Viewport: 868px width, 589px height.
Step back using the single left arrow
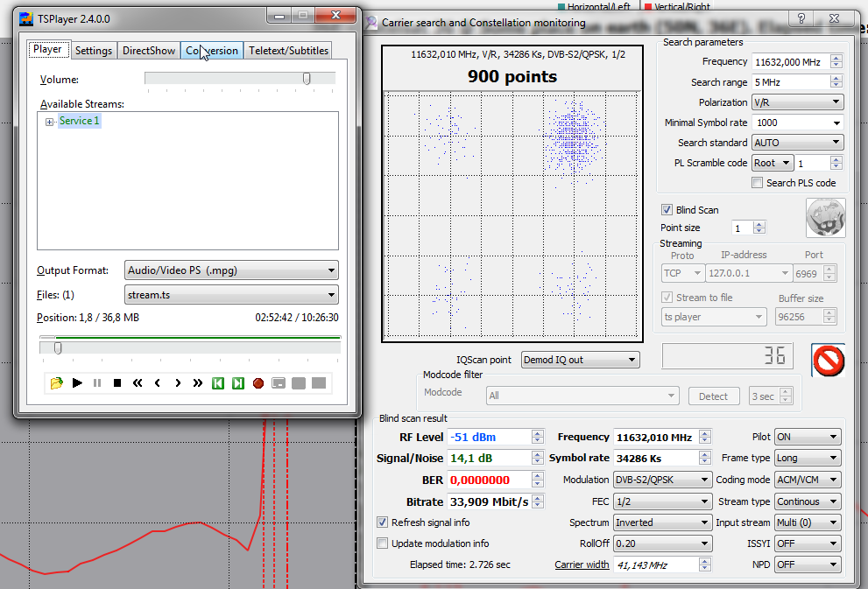pos(158,382)
